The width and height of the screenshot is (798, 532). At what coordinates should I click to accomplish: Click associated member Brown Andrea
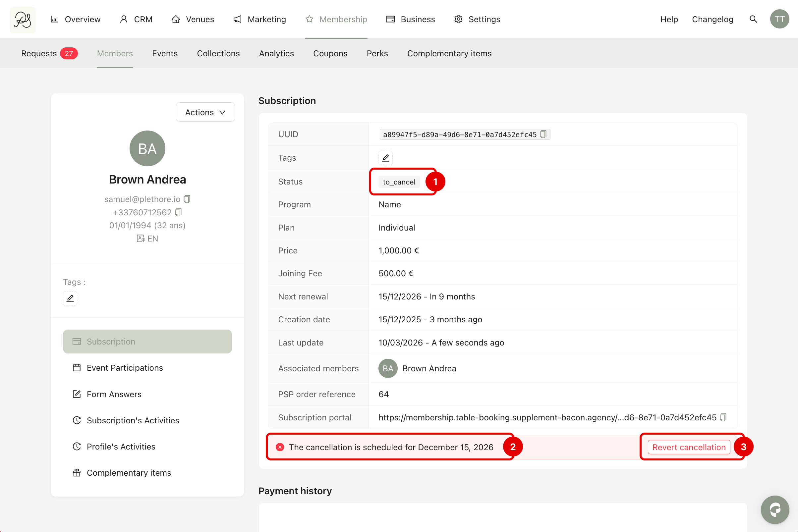tap(429, 368)
